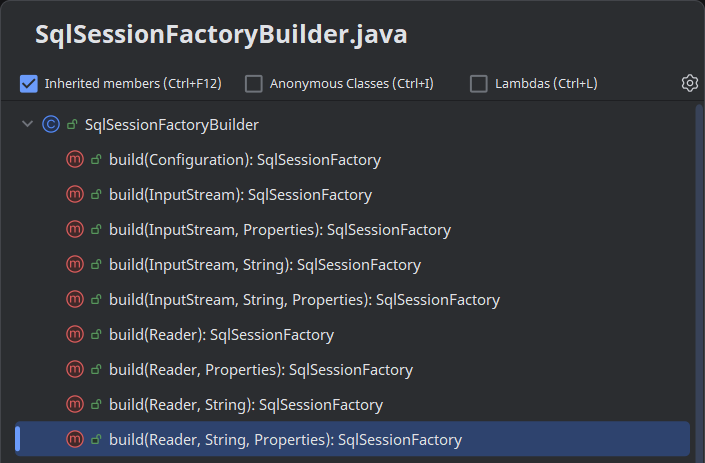Click method icon for build(Configuration)
Image resolution: width=705 pixels, height=463 pixels.
[75, 160]
